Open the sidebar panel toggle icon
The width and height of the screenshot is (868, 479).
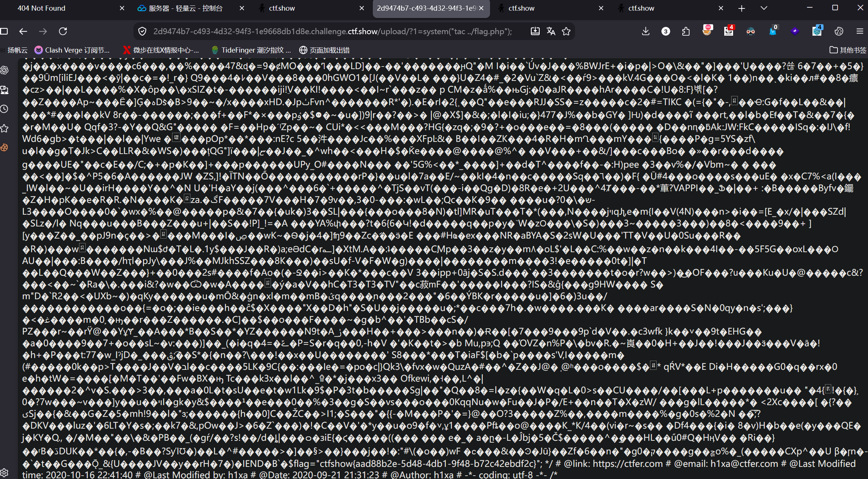[x=4, y=31]
